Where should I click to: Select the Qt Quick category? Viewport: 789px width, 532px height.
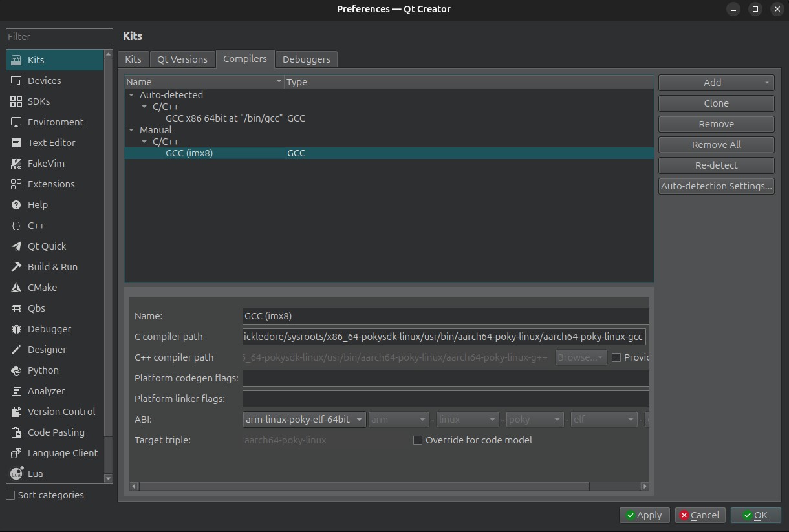tap(48, 246)
